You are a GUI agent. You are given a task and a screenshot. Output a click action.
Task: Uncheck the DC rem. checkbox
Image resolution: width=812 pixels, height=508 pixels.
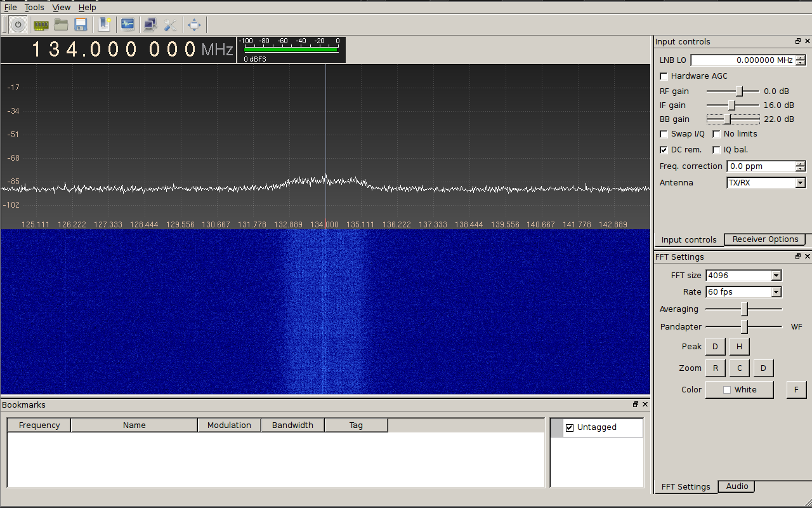click(664, 150)
